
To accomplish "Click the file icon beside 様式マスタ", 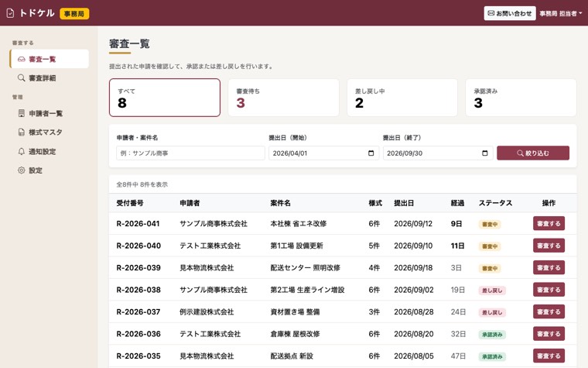I will (x=22, y=132).
